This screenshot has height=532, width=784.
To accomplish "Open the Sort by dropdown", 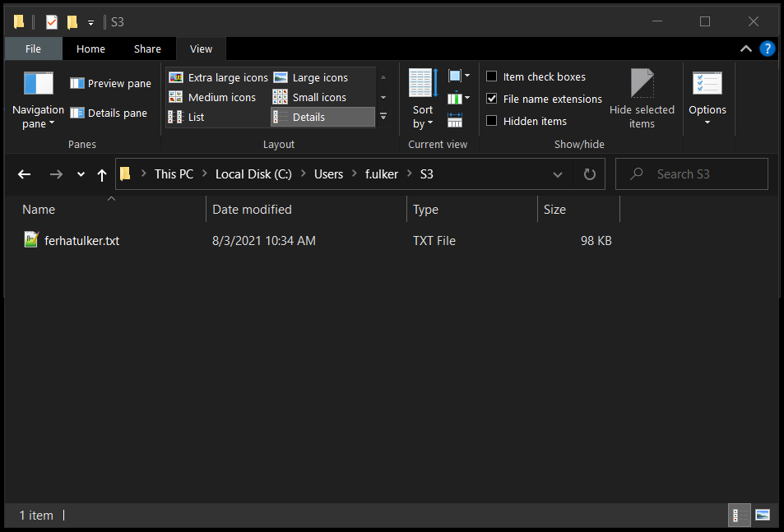I will pos(423,116).
